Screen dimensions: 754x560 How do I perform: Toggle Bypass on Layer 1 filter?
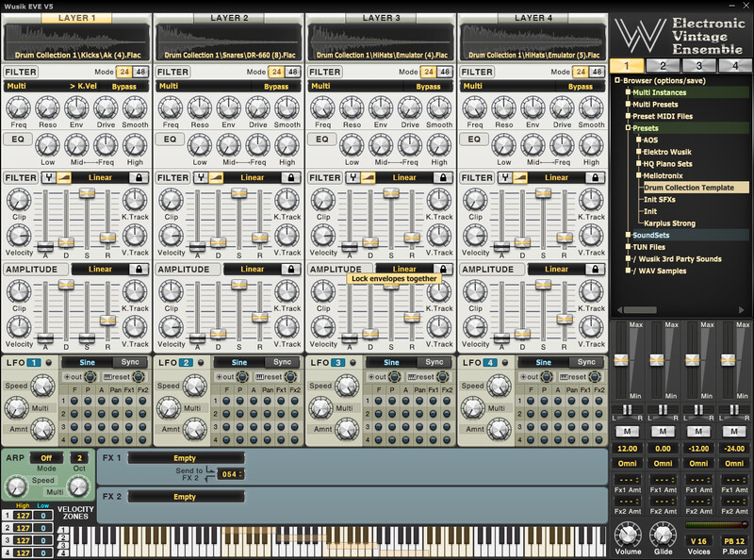tap(124, 87)
